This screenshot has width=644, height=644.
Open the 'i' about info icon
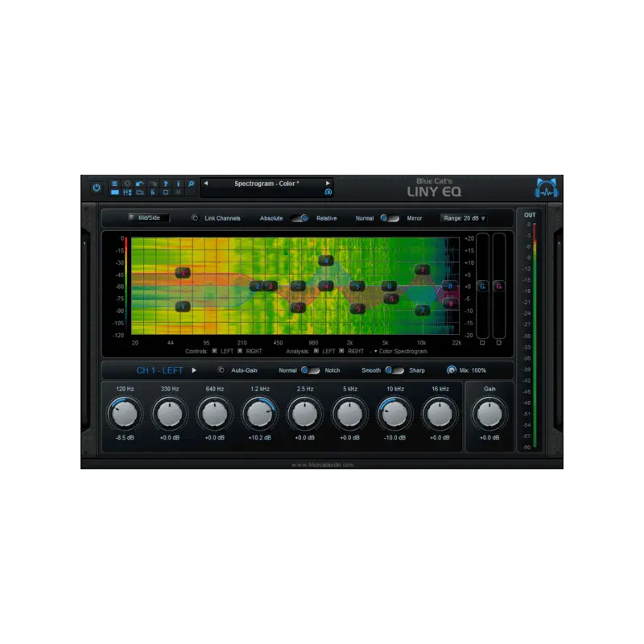[178, 184]
